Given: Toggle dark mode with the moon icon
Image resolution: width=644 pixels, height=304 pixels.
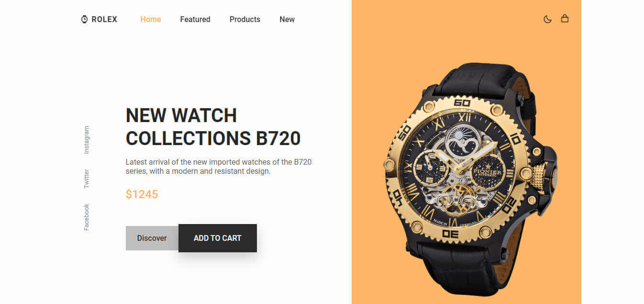Looking at the screenshot, I should tap(548, 19).
